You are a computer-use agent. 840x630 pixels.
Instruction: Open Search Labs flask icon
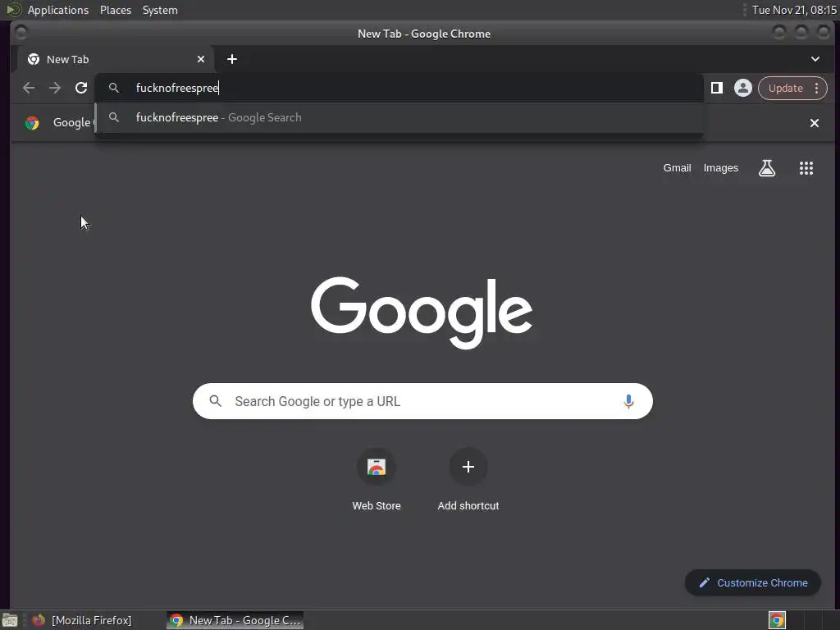point(767,168)
